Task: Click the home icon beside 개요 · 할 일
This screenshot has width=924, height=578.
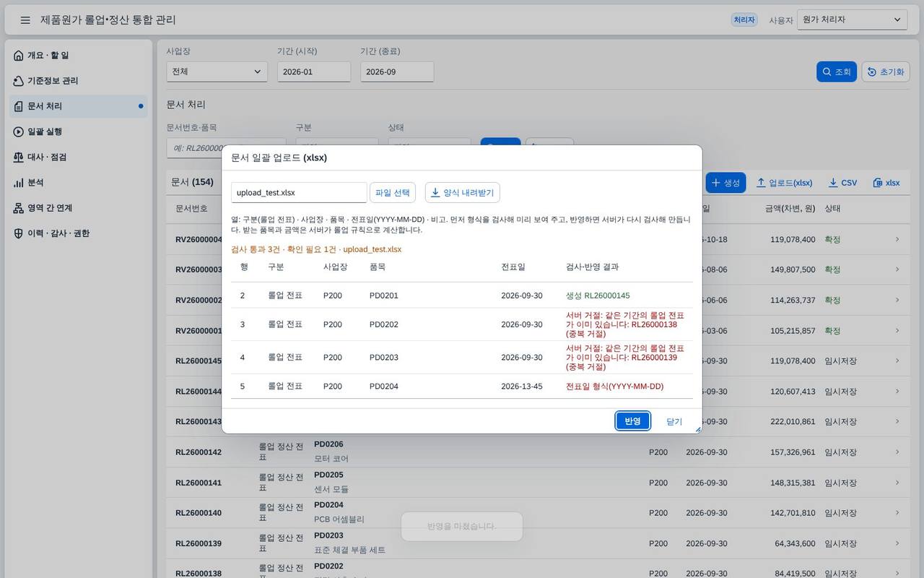Action: point(19,56)
